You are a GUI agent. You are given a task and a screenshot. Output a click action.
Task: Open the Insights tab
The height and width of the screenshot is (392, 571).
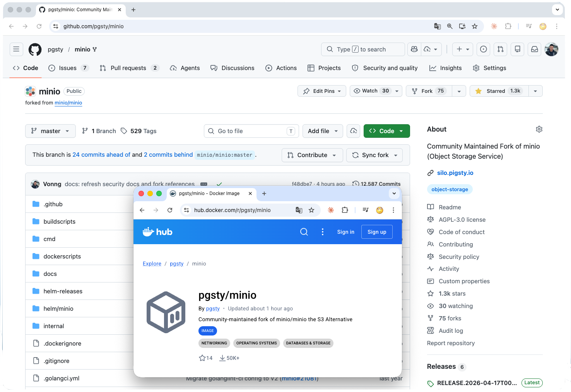[x=446, y=68]
